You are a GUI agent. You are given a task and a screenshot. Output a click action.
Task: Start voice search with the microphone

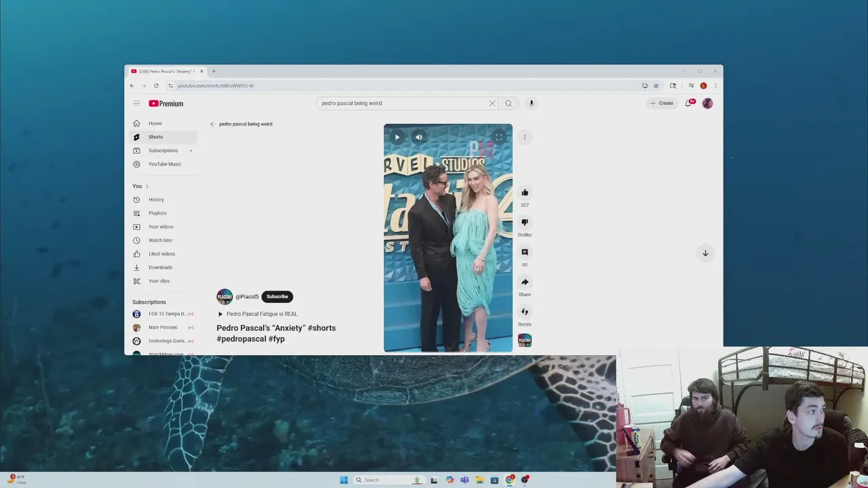[531, 103]
